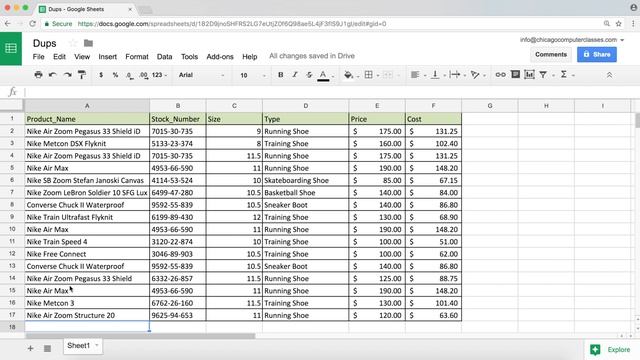Click the move to folder icon
This screenshot has width=640, height=360.
pos(88,43)
